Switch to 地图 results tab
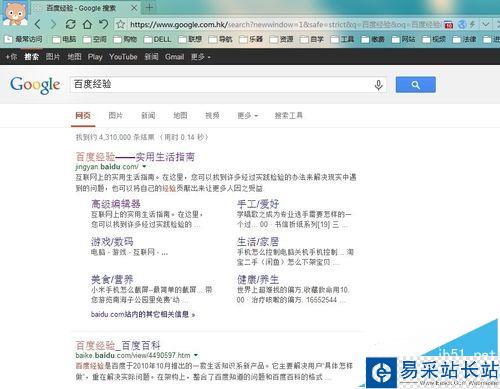The width and height of the screenshot is (500, 389). pyautogui.click(x=180, y=116)
